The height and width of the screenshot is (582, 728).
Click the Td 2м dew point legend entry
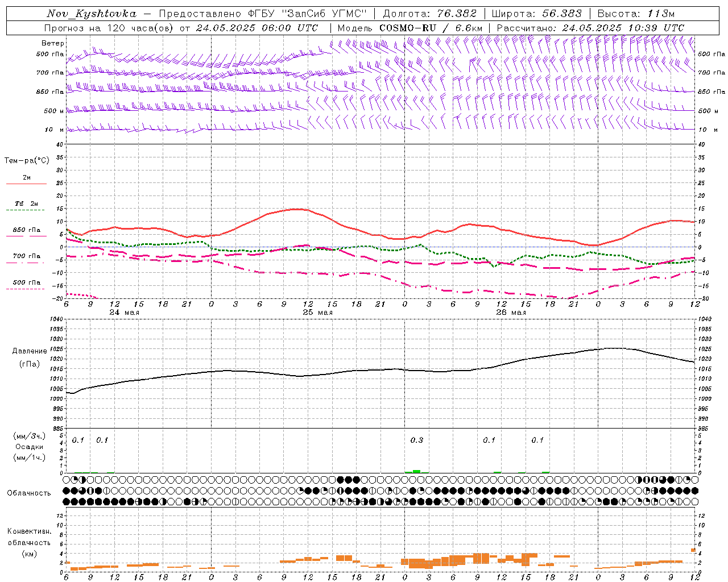point(27,203)
